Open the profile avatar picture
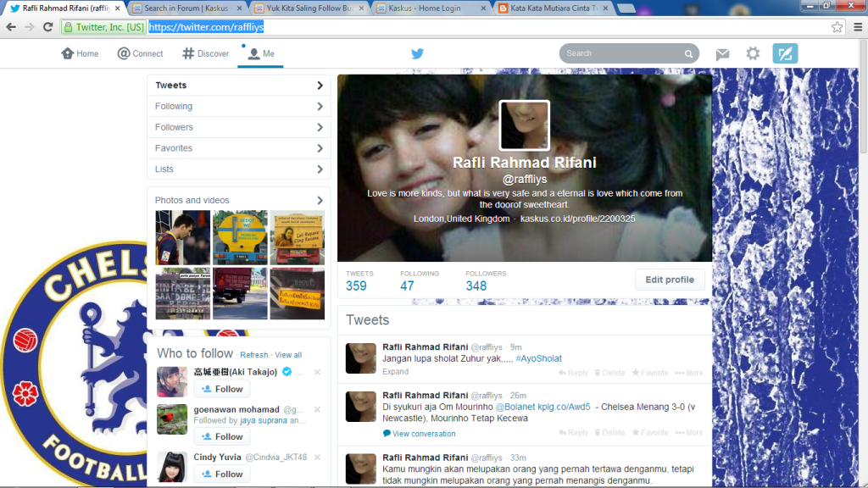This screenshot has width=868, height=488. tap(524, 125)
